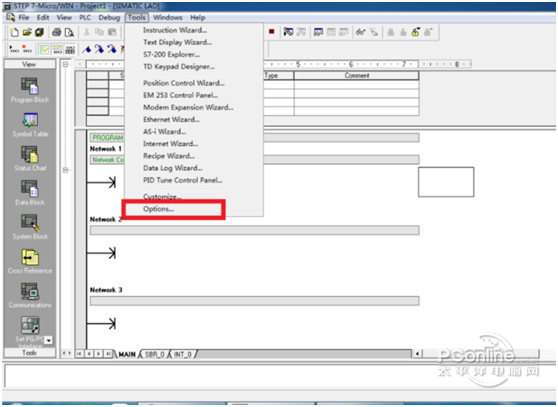
Task: Choose Data Log Wizard menu entry
Action: click(194, 168)
